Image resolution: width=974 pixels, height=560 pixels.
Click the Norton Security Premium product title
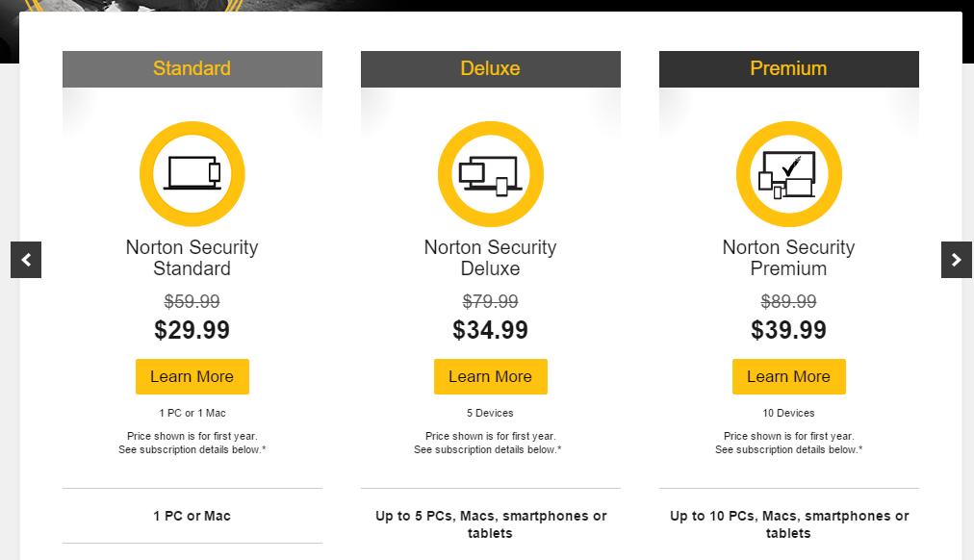789,258
